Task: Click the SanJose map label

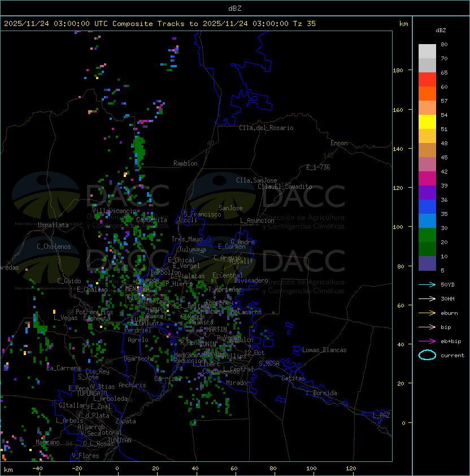Action: pos(230,208)
